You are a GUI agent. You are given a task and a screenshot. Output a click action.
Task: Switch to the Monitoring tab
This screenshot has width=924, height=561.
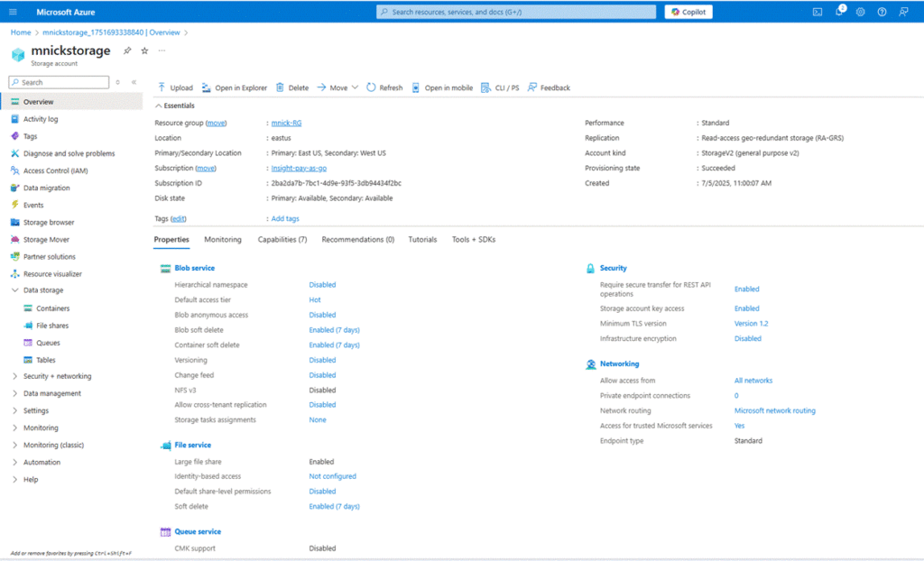[x=223, y=239]
